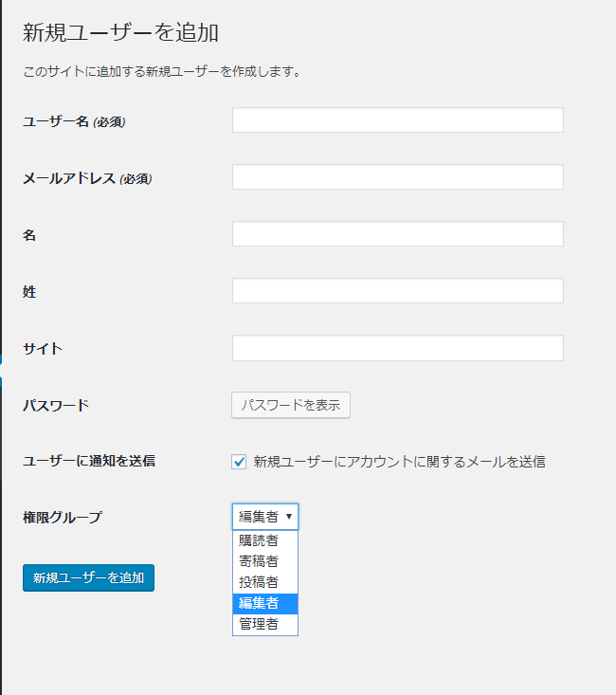Select 寄稿者 in the role options
This screenshot has height=695, width=616.
tap(259, 561)
